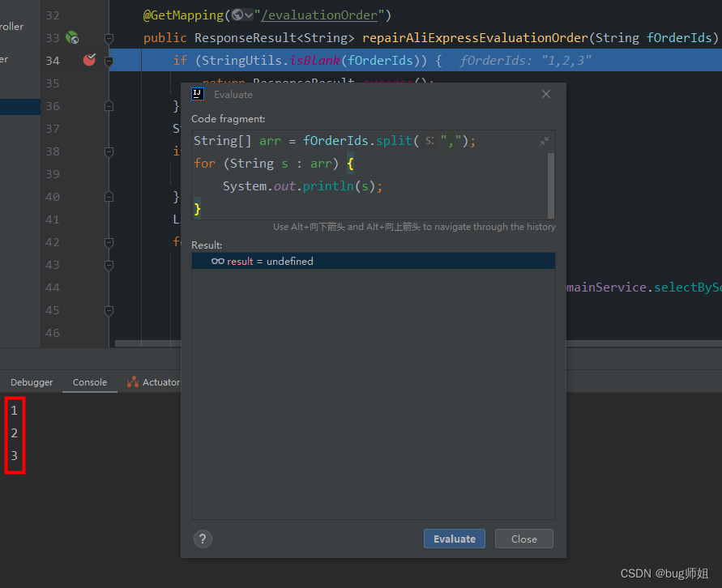The height and width of the screenshot is (588, 722).
Task: Expand the fold arrow beside line 38
Action: (108, 151)
